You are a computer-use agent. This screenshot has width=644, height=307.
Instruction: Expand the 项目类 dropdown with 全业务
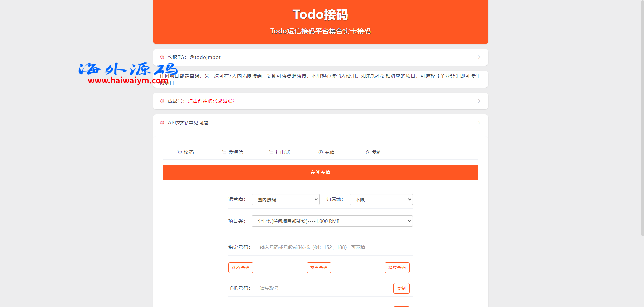[x=332, y=221]
